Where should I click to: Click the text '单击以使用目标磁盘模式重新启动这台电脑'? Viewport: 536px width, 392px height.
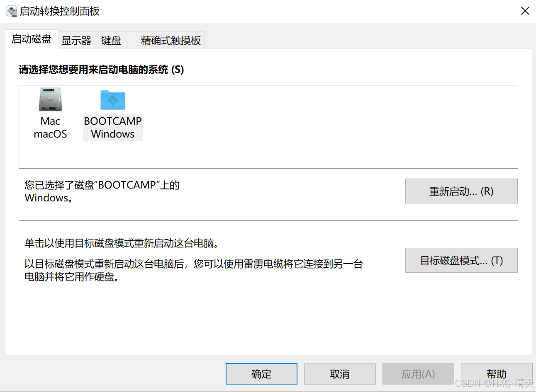coord(122,243)
